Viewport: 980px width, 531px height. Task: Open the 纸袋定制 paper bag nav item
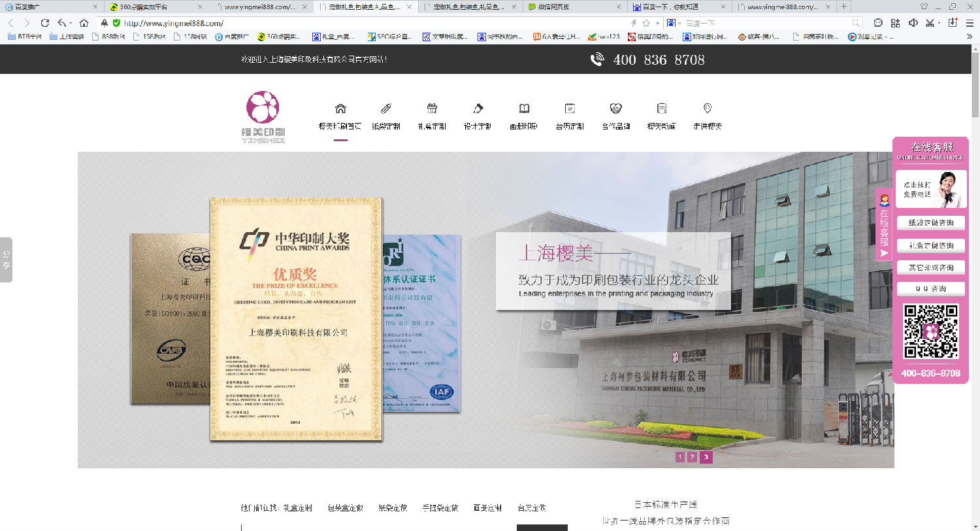click(385, 116)
